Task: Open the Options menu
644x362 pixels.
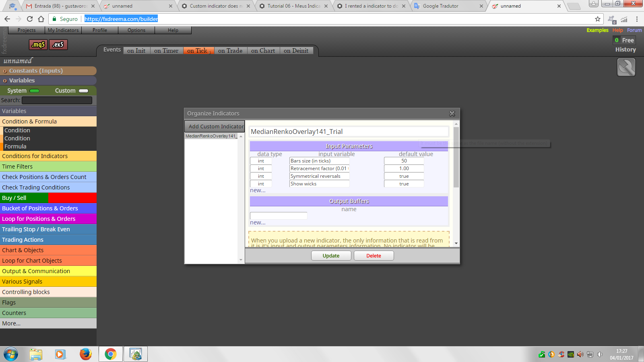Action: 136,30
